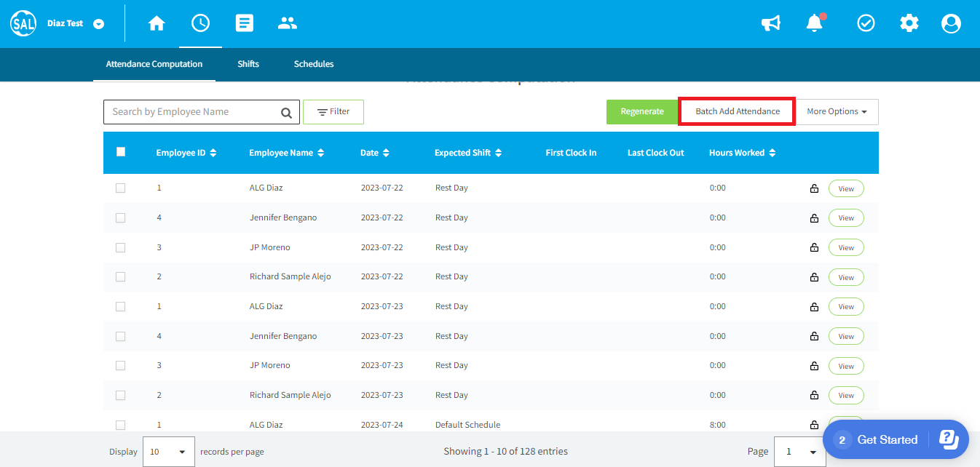This screenshot has width=980, height=467.
Task: Click the Default Schedule cell for 2023-07-24
Action: click(x=467, y=425)
